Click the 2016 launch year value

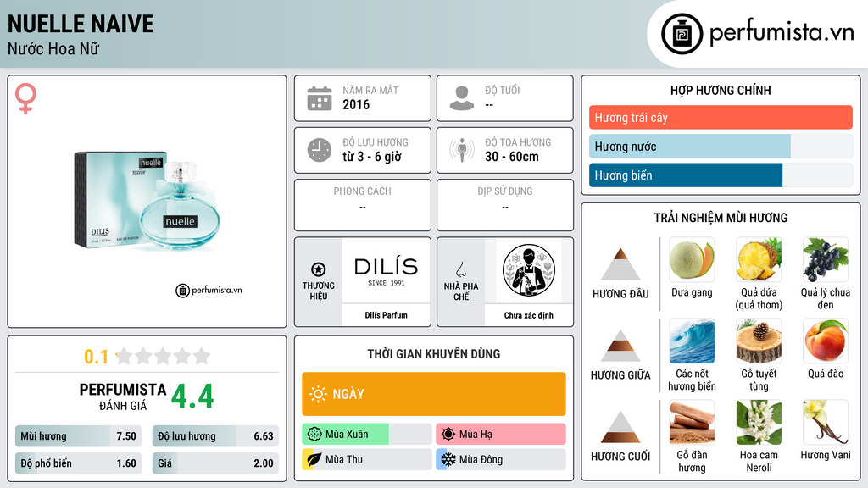[356, 104]
